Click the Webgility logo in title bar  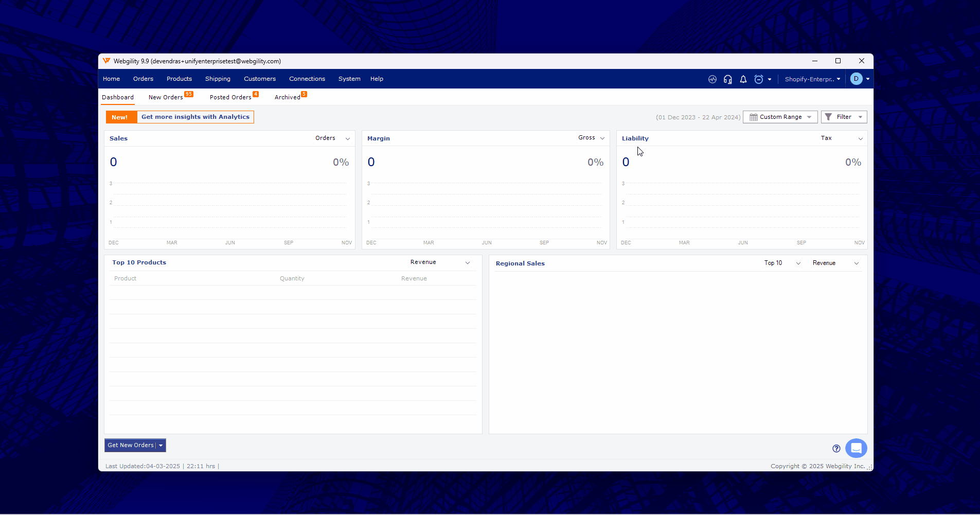click(106, 61)
